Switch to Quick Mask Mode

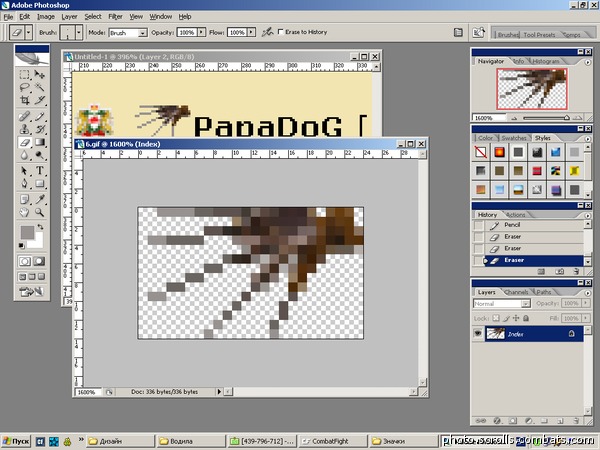pyautogui.click(x=39, y=261)
